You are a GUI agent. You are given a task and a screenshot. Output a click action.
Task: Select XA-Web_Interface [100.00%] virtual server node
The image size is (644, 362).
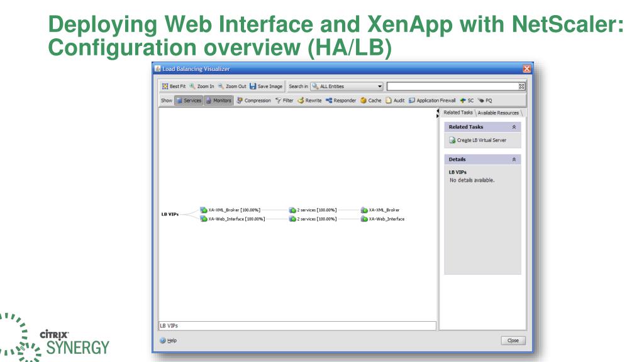[233, 219]
